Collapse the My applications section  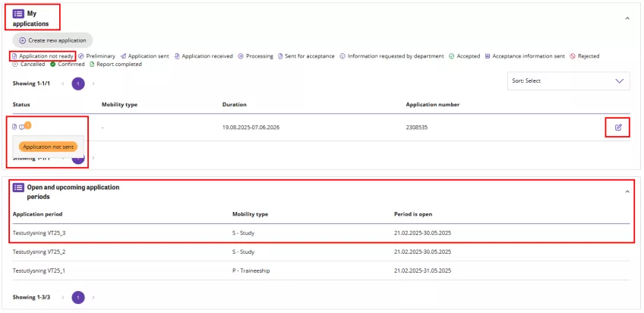[627, 17]
